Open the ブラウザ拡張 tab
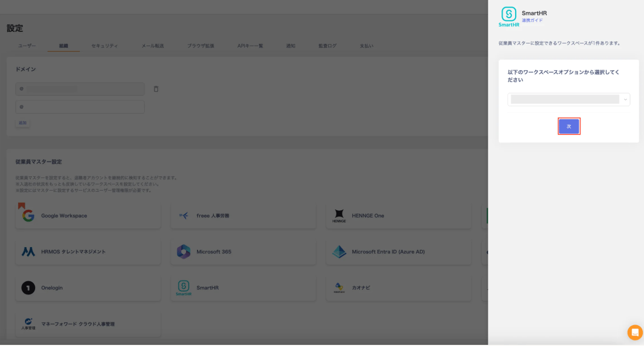The width and height of the screenshot is (644, 346). click(201, 46)
